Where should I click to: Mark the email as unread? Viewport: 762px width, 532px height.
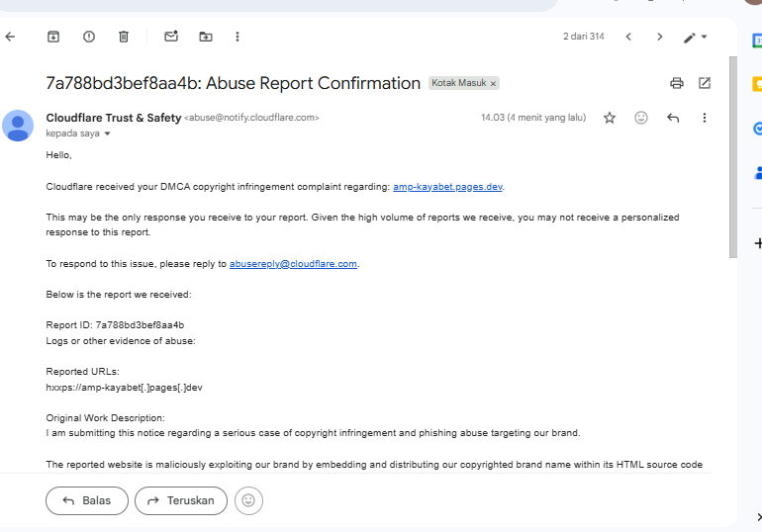point(171,37)
